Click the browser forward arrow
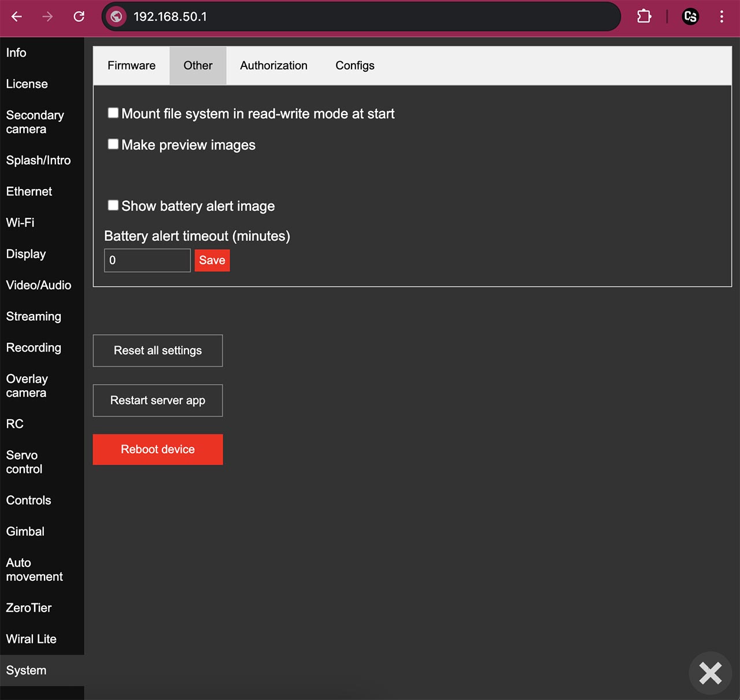740x700 pixels. [48, 17]
